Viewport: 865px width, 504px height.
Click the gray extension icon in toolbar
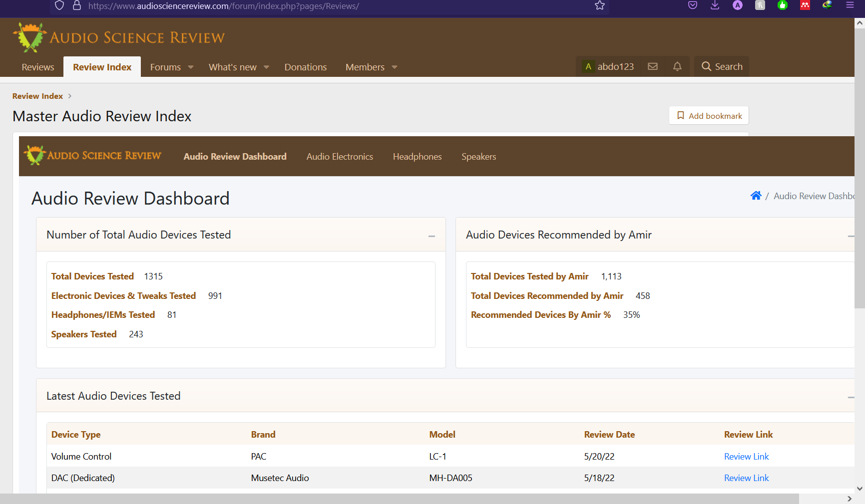760,5
